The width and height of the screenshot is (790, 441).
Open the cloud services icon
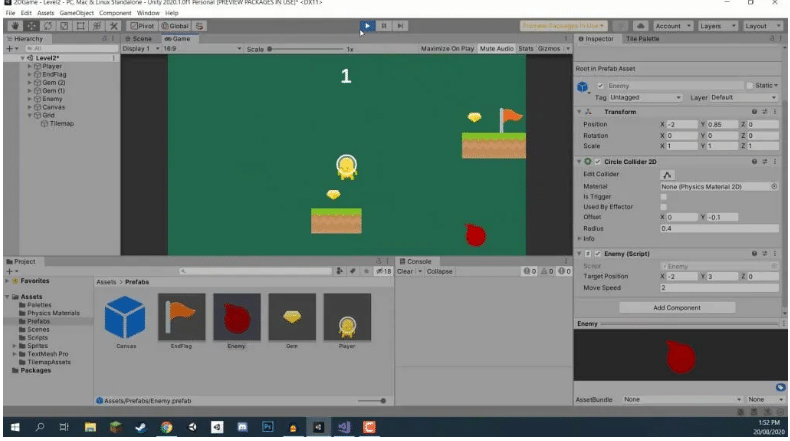click(639, 25)
